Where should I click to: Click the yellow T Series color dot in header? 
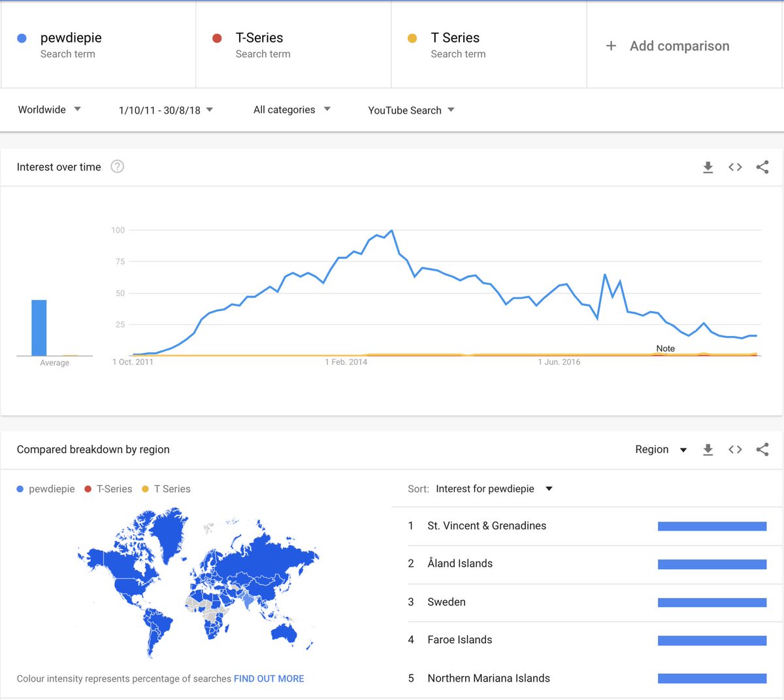point(412,39)
